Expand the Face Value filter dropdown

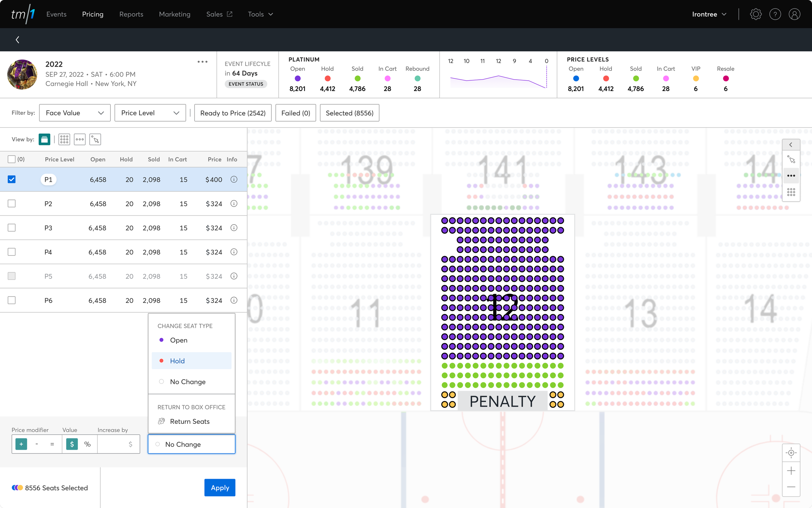(x=75, y=113)
